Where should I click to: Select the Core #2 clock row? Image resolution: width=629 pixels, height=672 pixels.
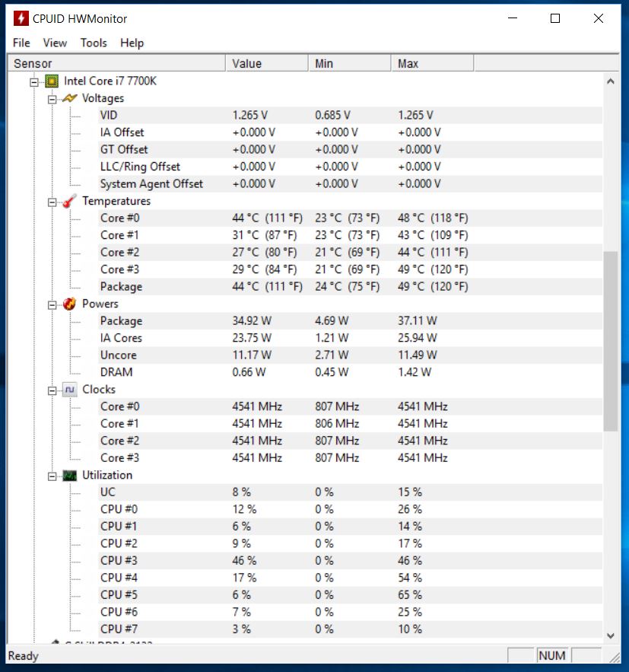[x=350, y=441]
